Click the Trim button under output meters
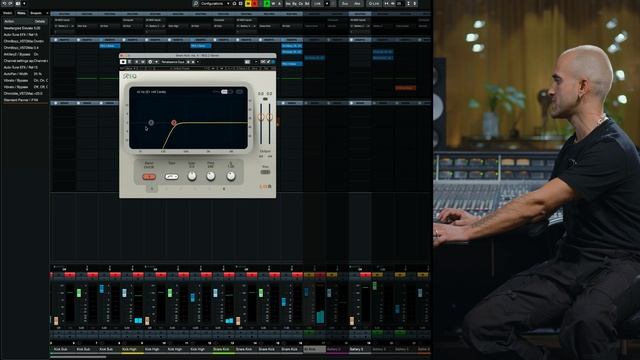Image resolution: width=640 pixels, height=360 pixels. (x=265, y=172)
